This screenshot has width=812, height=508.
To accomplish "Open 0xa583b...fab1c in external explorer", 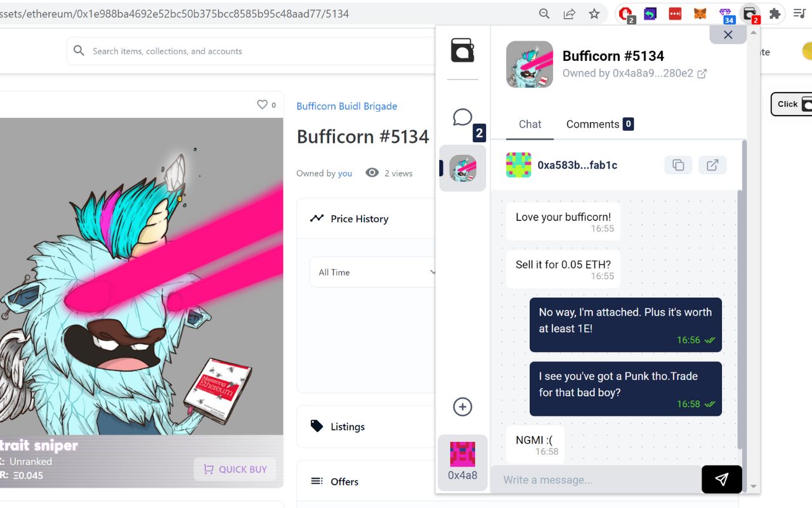I will [x=712, y=165].
